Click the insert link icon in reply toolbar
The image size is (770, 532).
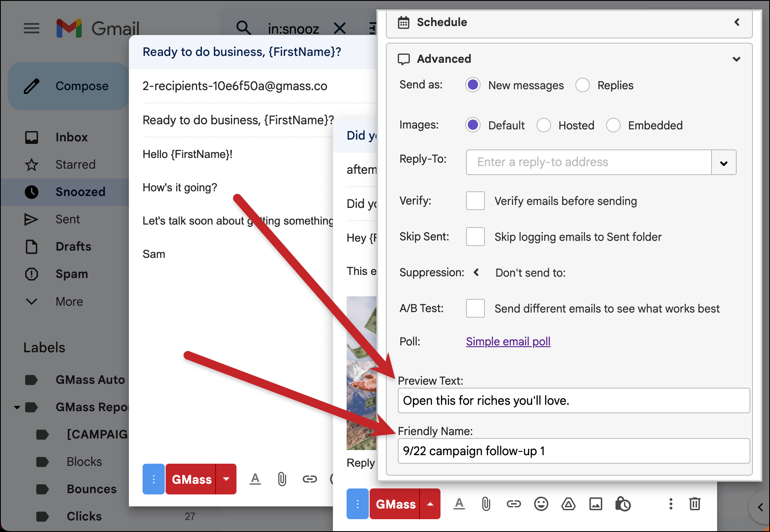(x=513, y=504)
